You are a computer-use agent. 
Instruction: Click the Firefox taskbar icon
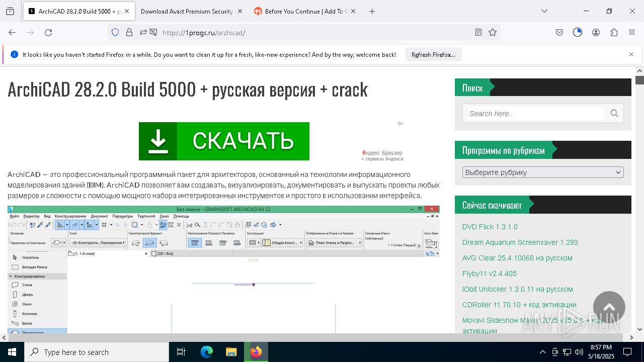click(x=256, y=352)
